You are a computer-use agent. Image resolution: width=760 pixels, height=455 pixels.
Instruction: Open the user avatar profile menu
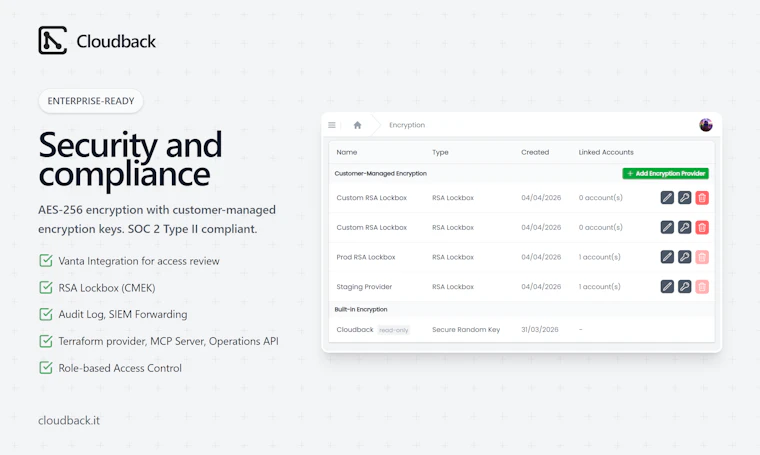(x=706, y=125)
